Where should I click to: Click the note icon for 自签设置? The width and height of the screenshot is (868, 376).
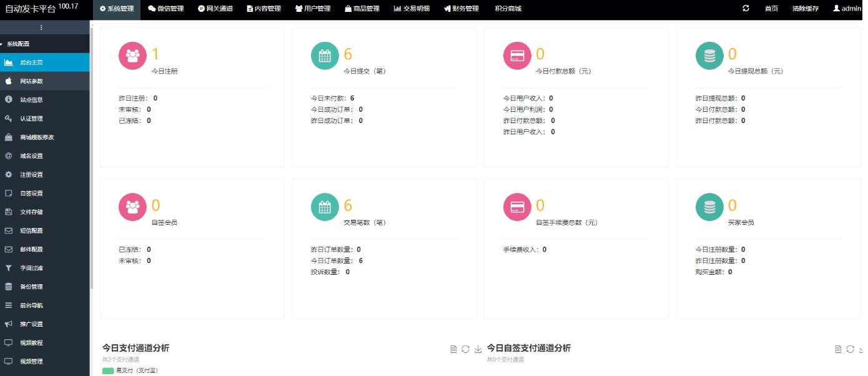tap(9, 194)
